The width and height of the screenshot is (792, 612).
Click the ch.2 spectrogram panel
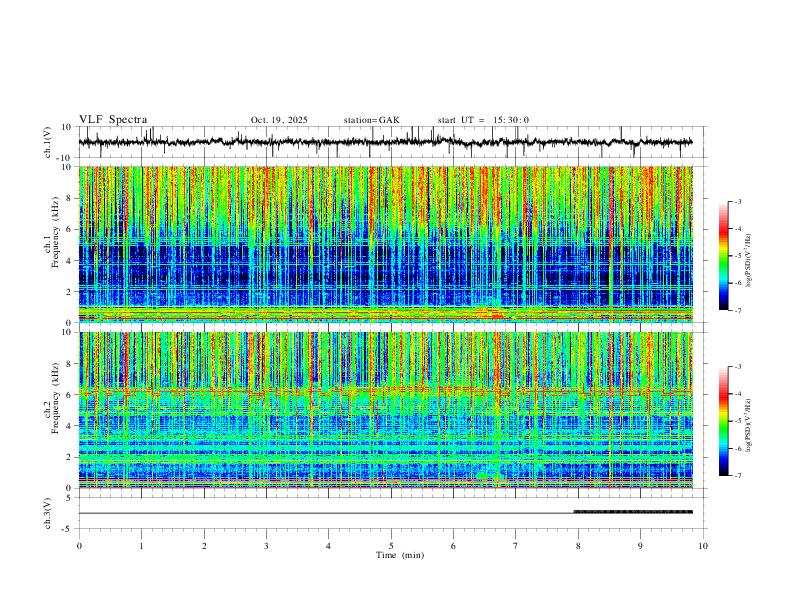(x=385, y=410)
